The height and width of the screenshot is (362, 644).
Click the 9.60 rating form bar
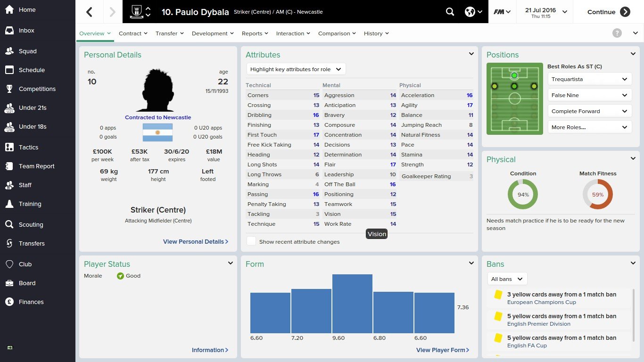(352, 304)
